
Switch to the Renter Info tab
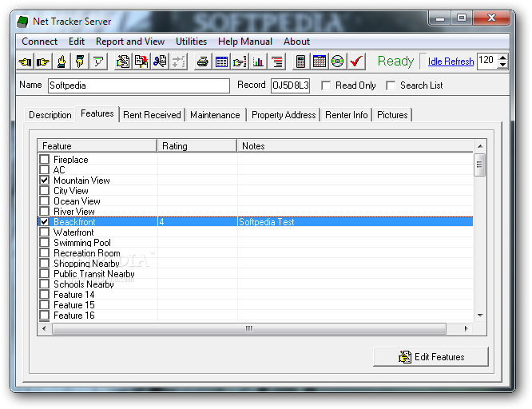pos(346,115)
